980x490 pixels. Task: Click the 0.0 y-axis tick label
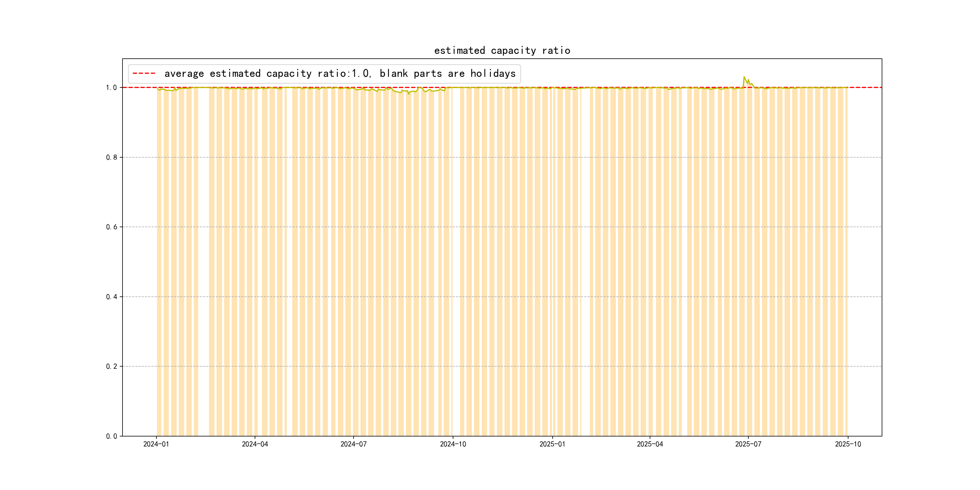pos(112,436)
